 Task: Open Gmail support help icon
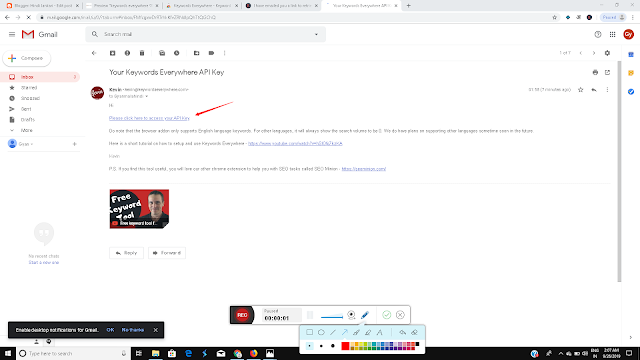click(x=598, y=35)
